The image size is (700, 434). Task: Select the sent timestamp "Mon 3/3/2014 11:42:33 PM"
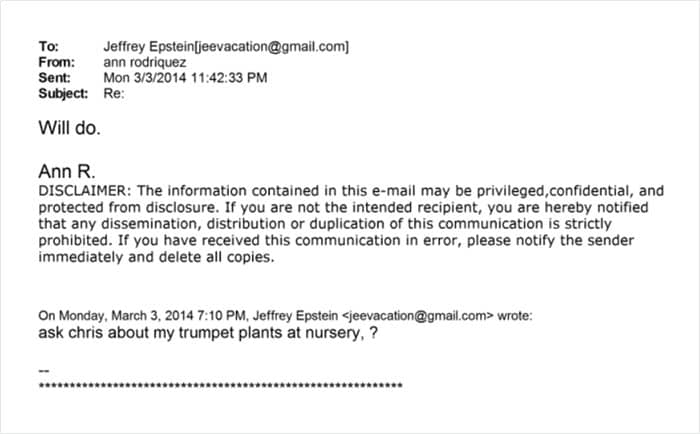click(x=185, y=78)
